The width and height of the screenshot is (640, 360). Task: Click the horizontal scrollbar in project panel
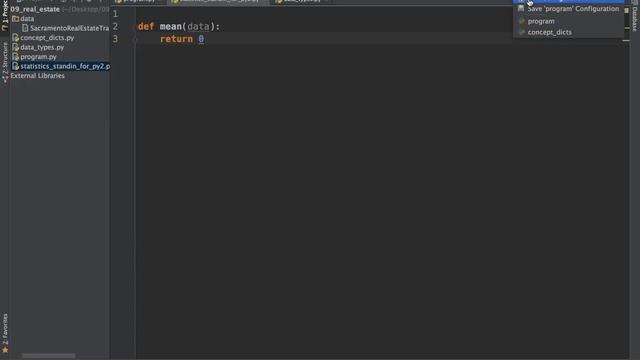49,356
